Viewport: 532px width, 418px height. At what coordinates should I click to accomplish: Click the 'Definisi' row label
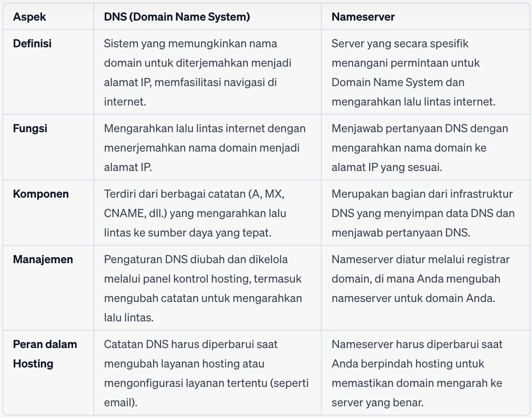pyautogui.click(x=32, y=44)
